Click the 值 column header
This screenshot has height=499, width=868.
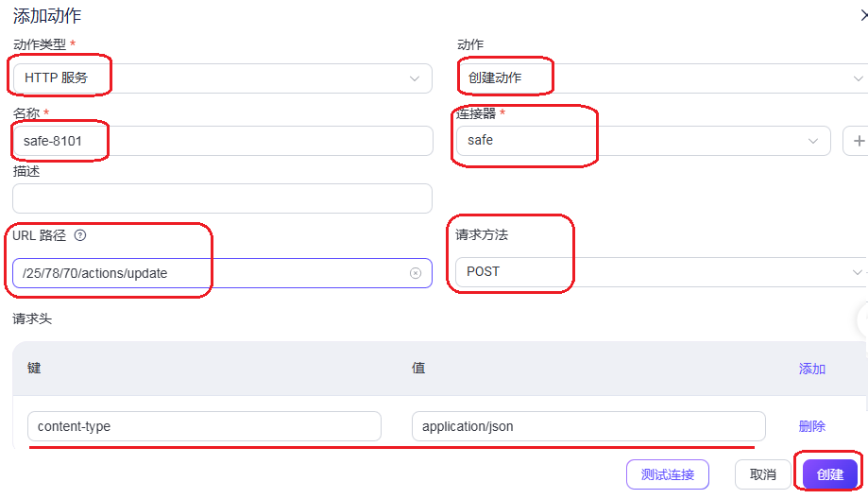(418, 369)
